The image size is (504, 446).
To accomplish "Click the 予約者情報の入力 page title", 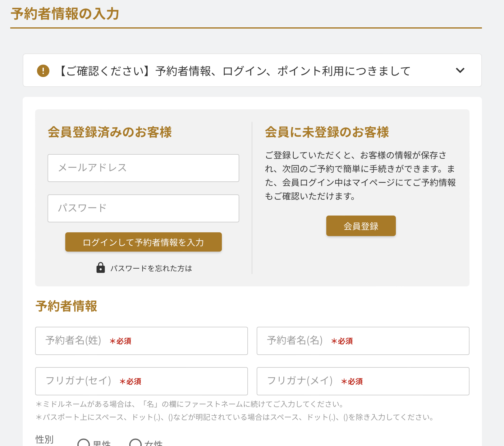I will point(65,14).
